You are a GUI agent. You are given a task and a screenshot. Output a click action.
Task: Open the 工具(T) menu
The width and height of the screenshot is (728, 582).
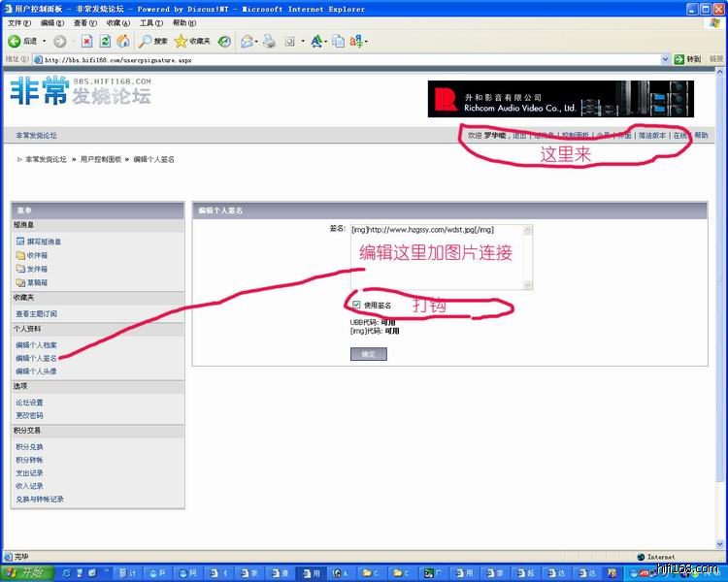point(150,22)
